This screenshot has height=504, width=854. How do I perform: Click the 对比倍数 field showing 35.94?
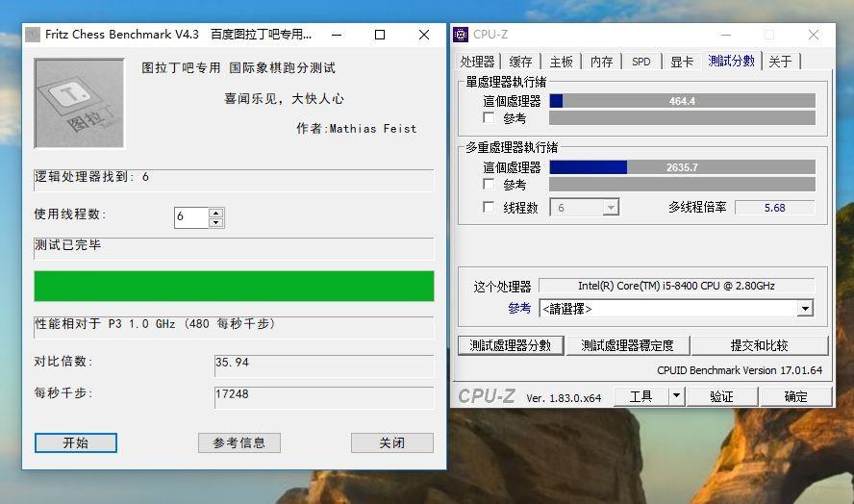coord(324,365)
